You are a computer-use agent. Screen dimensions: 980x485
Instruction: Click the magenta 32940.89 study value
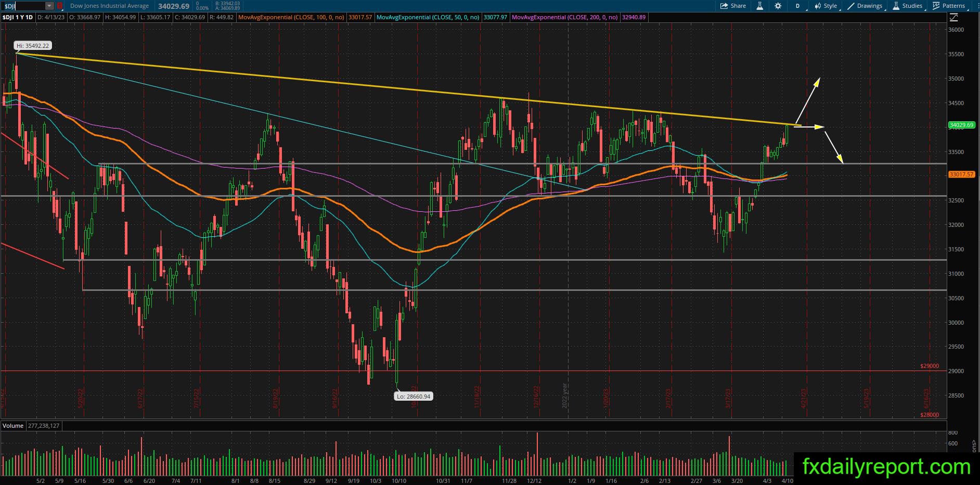[x=634, y=17]
